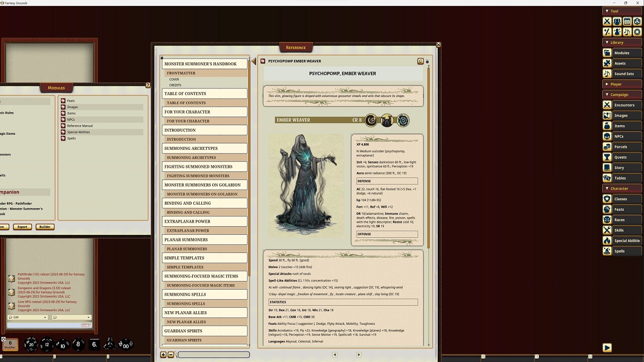This screenshot has width=644, height=362.
Task: Click the Builder button
Action: click(x=45, y=227)
